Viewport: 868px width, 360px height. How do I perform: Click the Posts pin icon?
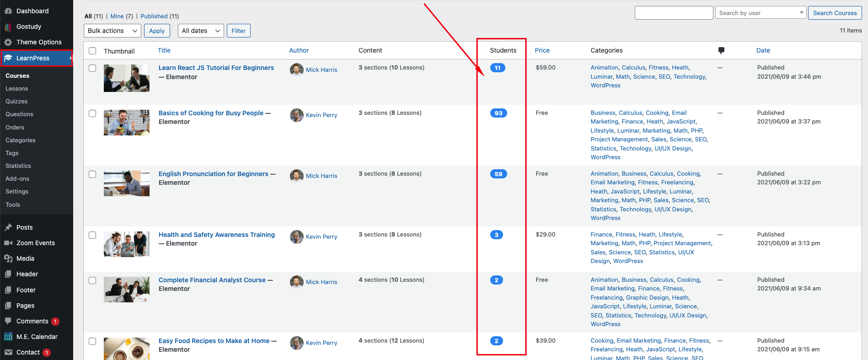[x=8, y=227]
